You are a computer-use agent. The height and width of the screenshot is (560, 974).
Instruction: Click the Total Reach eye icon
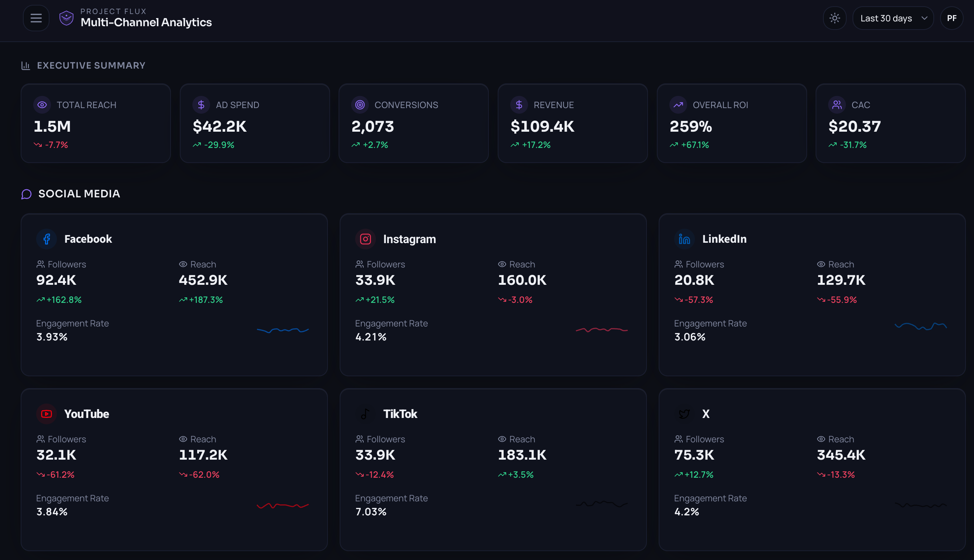42,105
